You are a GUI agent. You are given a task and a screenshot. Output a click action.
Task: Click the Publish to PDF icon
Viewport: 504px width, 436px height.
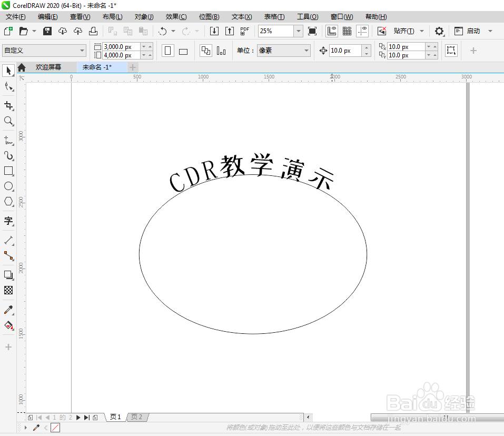click(244, 31)
